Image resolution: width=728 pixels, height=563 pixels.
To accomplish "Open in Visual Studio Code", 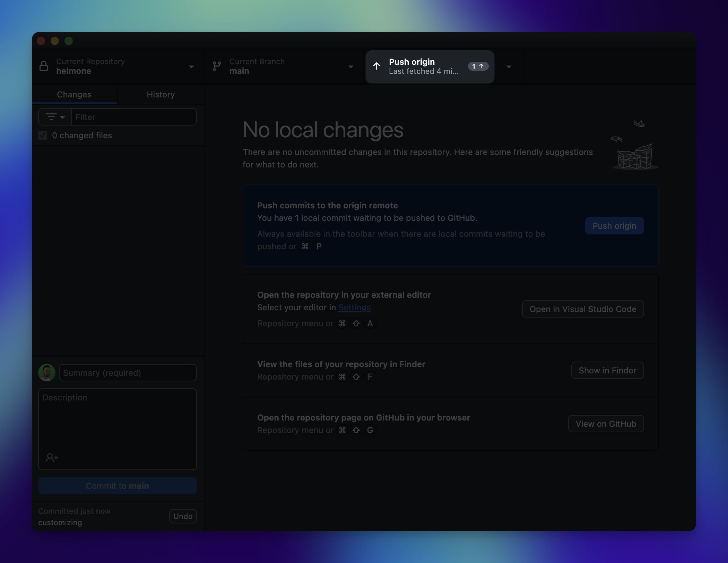I will 583,309.
